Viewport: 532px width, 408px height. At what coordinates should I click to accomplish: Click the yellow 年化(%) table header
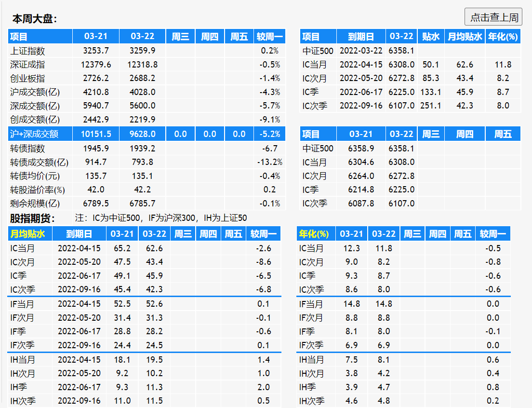click(314, 234)
